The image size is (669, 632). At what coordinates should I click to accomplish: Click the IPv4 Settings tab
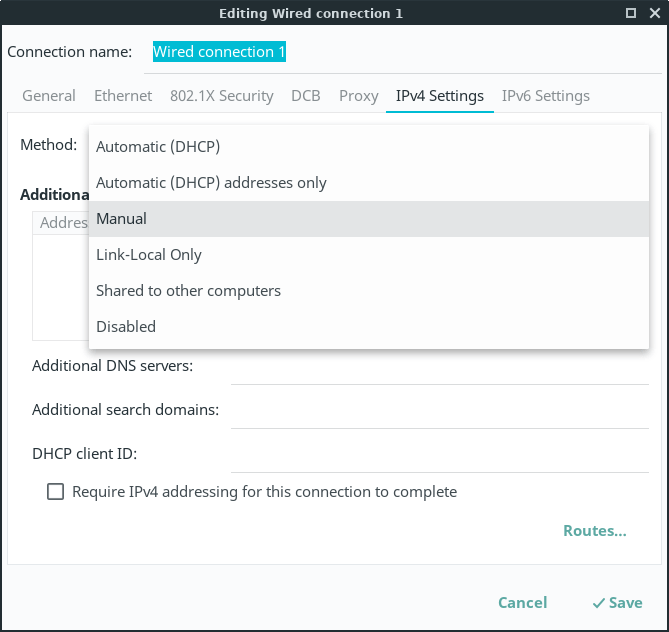point(440,96)
